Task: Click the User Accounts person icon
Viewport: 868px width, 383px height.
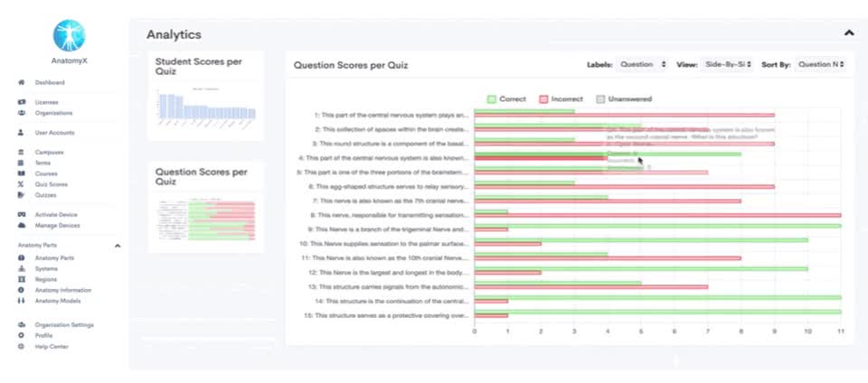Action: (21, 133)
